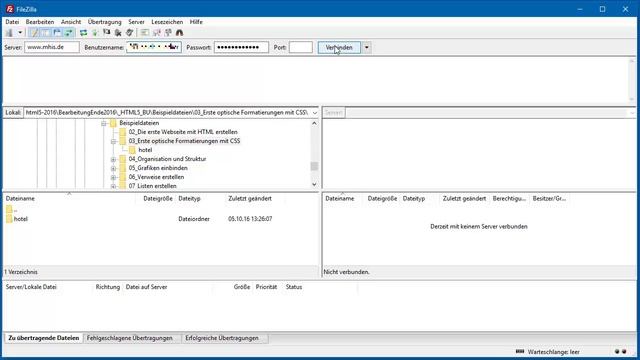Open the Datei menu

point(12,22)
